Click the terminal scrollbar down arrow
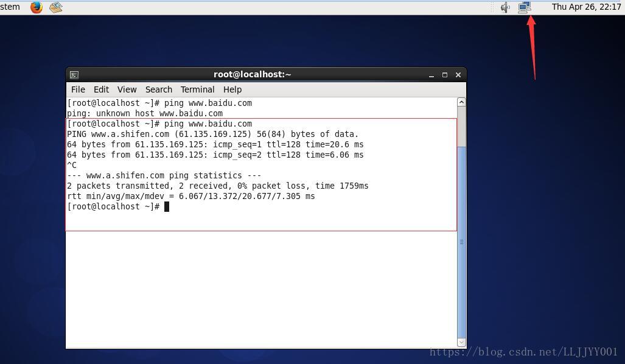Image resolution: width=625 pixels, height=364 pixels. (461, 342)
